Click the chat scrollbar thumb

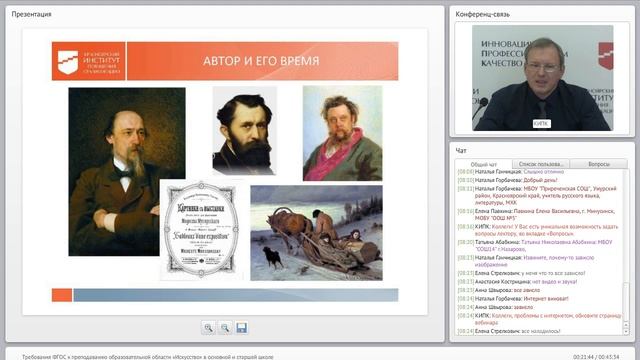click(626, 302)
